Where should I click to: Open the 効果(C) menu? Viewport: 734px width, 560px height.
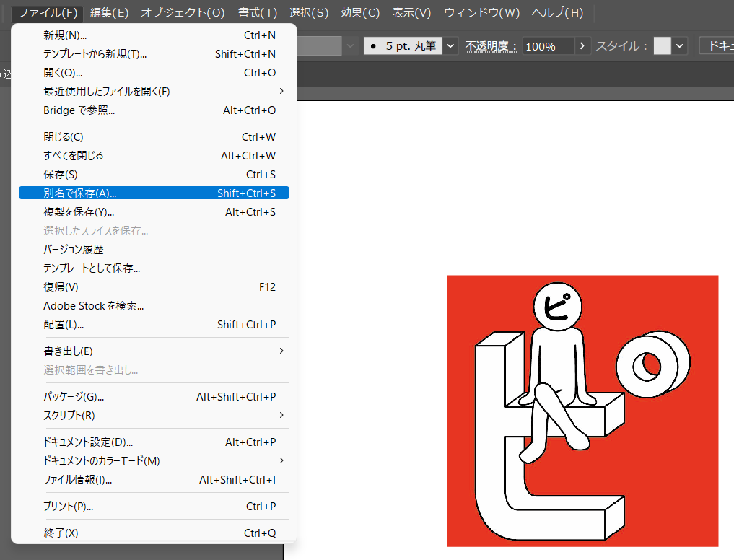[360, 13]
